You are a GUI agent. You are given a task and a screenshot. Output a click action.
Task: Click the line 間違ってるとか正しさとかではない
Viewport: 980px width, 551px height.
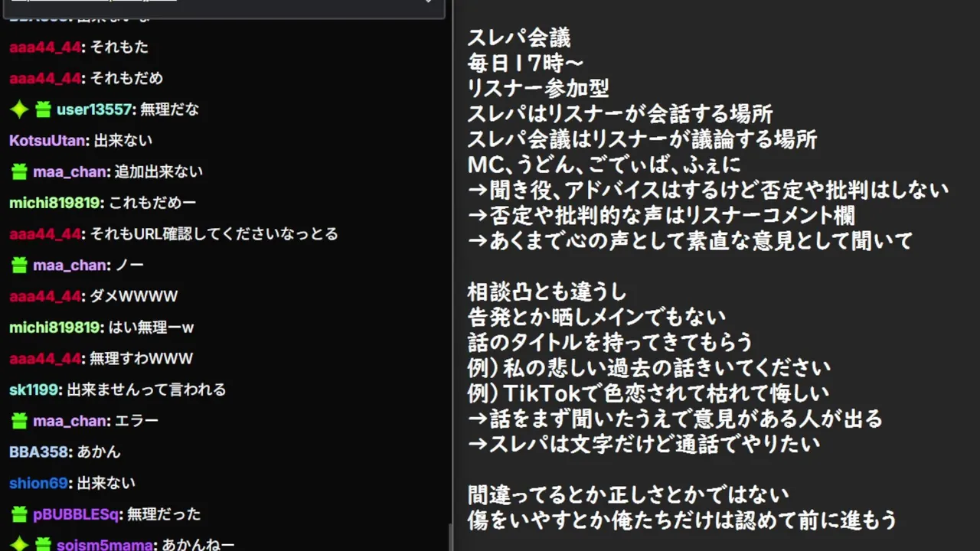tap(629, 494)
